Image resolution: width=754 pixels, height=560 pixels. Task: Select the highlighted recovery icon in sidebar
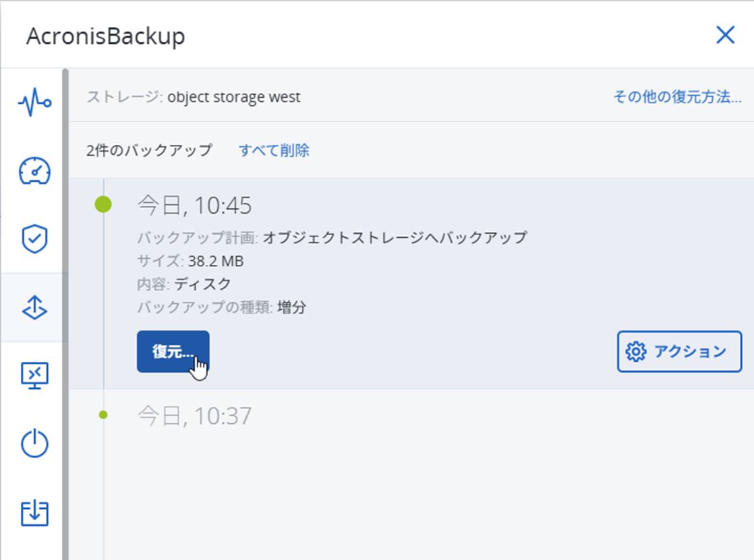(34, 307)
